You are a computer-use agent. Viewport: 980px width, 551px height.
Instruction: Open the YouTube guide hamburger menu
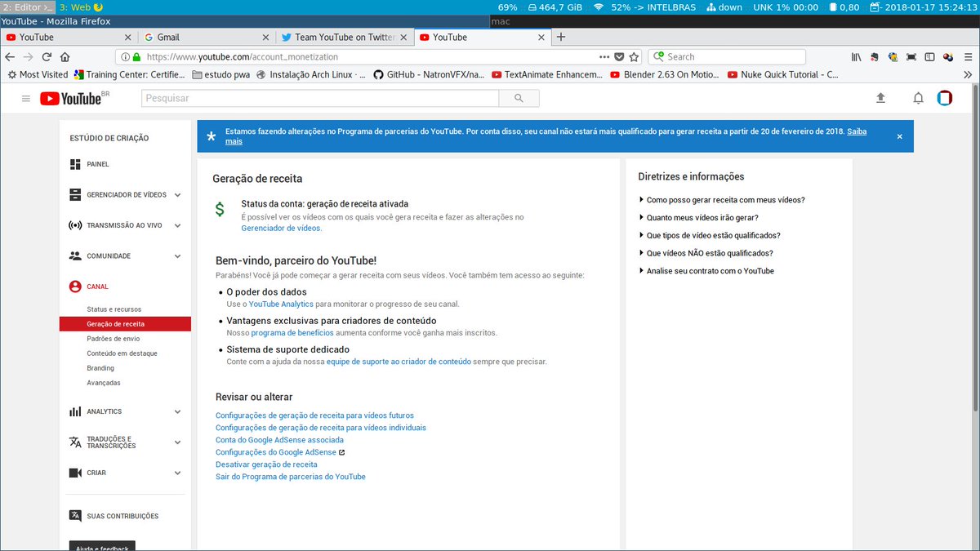[x=26, y=99]
